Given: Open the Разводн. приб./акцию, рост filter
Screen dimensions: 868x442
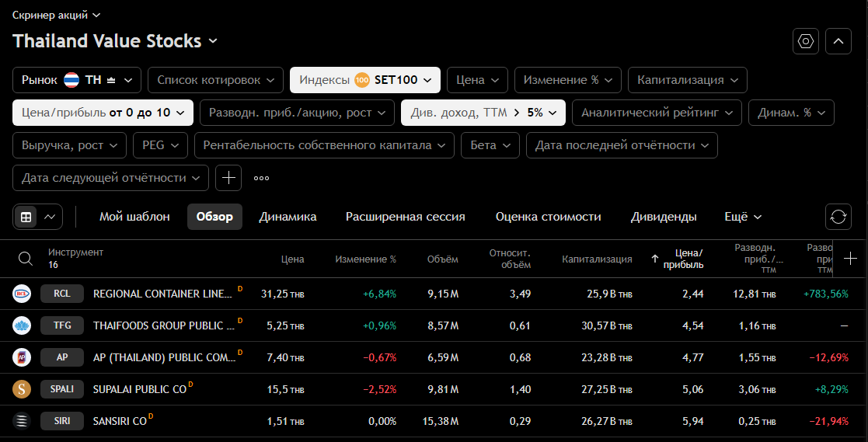Looking at the screenshot, I should click(298, 113).
